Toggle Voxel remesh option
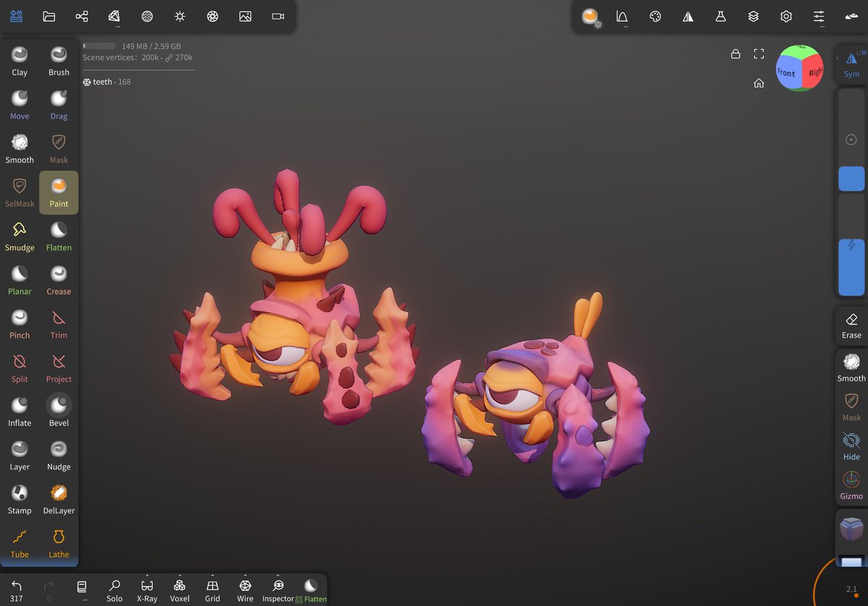The height and width of the screenshot is (606, 868). tap(179, 590)
